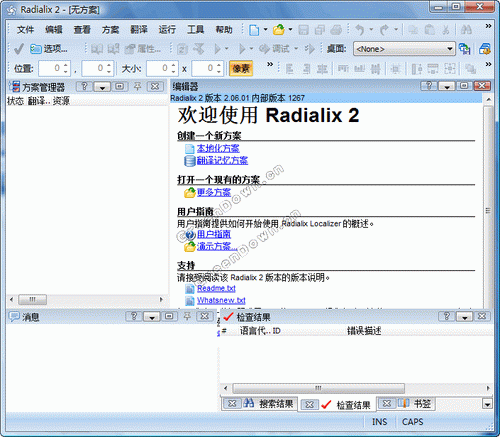
Task: Open the 检查结果 panel menu dropdown
Action: coord(464,316)
